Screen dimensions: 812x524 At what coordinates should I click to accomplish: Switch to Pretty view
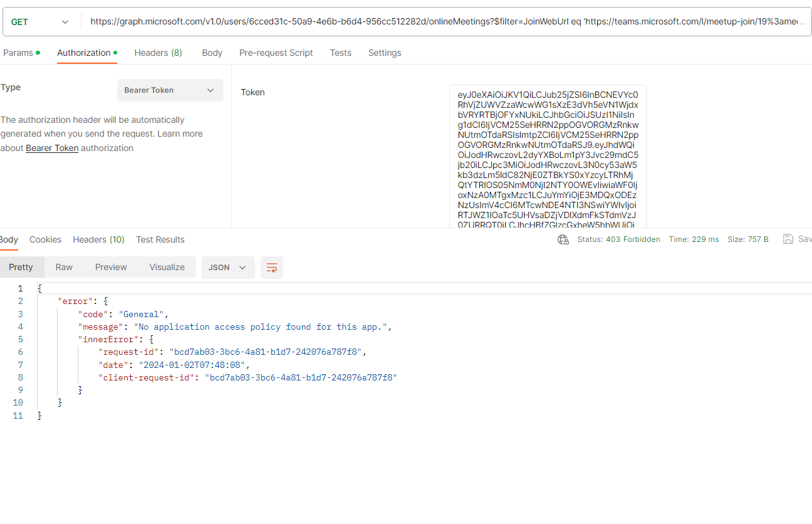(x=21, y=267)
